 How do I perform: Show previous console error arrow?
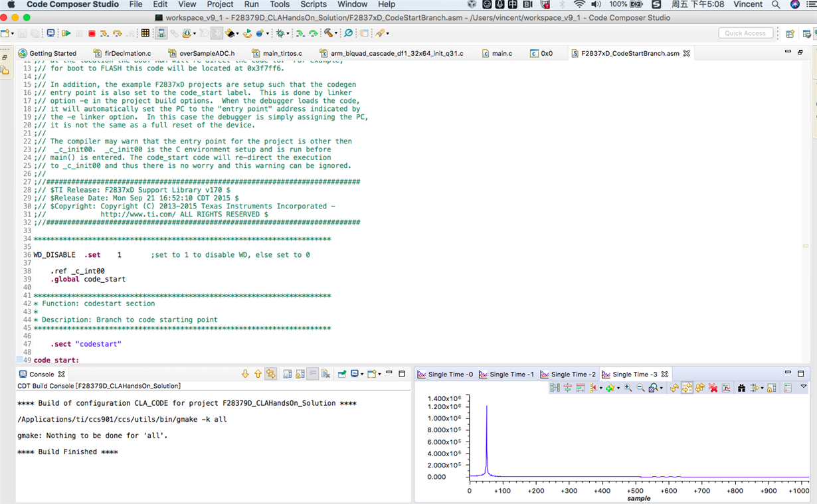coord(258,374)
